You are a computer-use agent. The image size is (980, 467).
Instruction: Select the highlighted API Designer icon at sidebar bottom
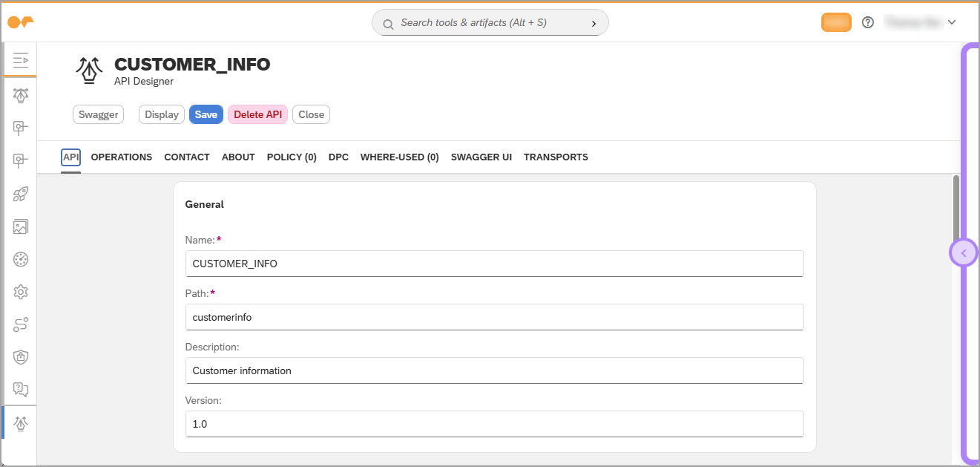(x=20, y=422)
